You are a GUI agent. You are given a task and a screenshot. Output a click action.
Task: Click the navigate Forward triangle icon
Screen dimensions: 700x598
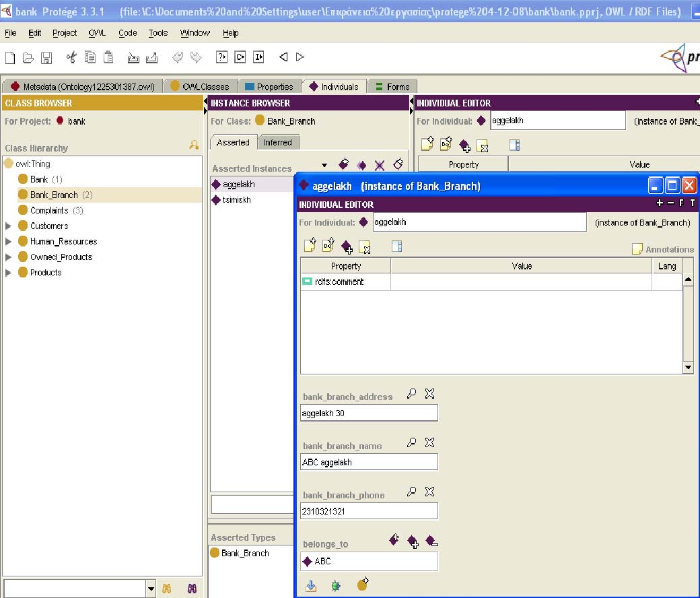click(x=300, y=57)
